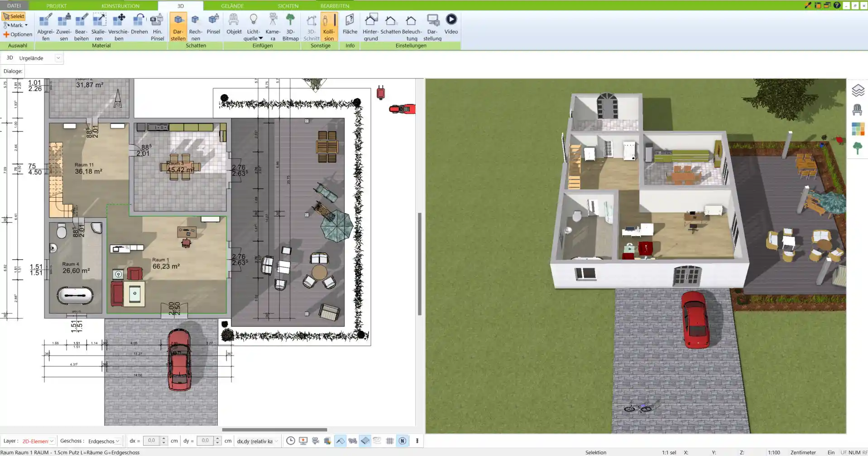Image resolution: width=868 pixels, height=456 pixels.
Task: Open the layers panel in right sidebar
Action: coord(858,90)
